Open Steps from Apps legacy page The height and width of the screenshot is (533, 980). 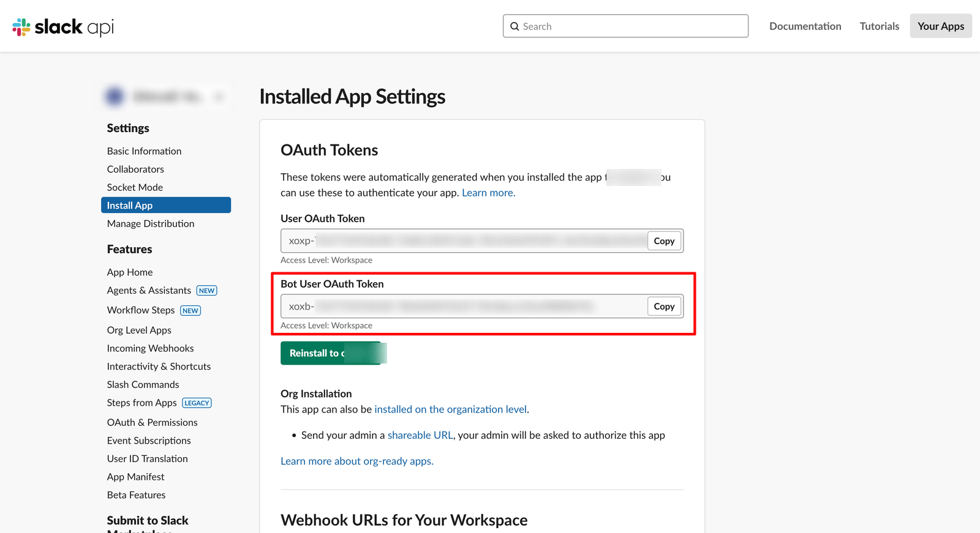[141, 403]
